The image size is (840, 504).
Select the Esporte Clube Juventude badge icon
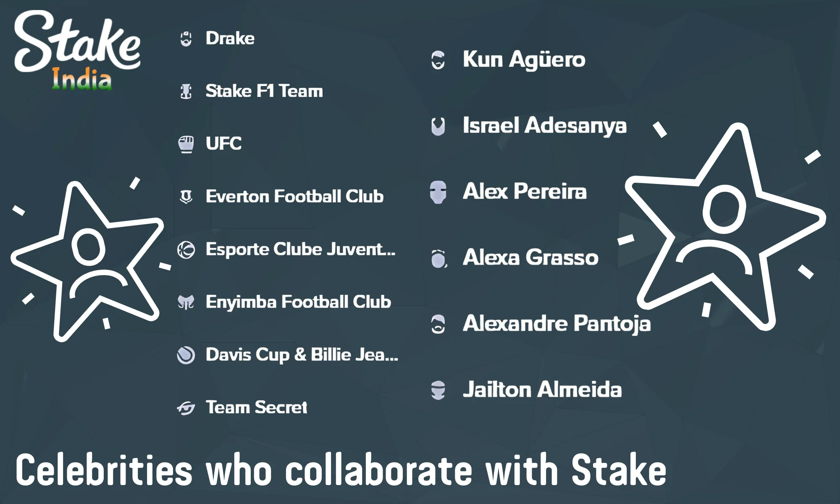(x=185, y=249)
